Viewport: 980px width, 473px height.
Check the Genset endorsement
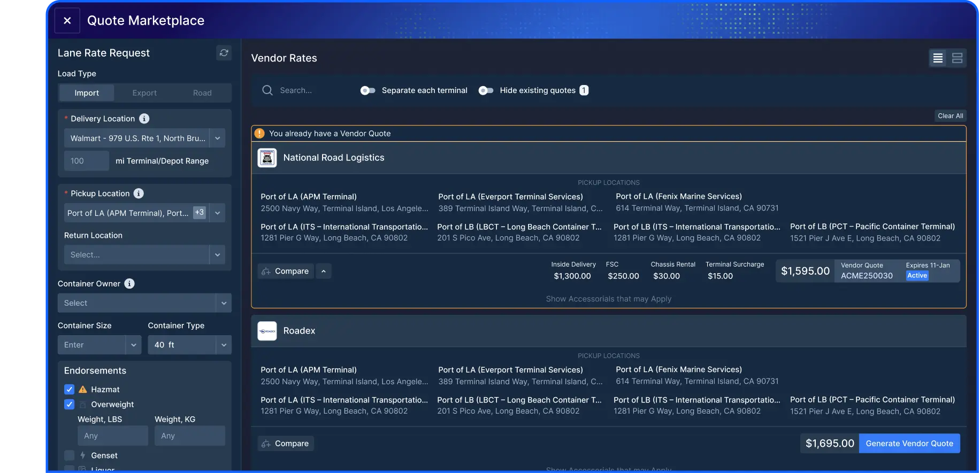tap(69, 455)
